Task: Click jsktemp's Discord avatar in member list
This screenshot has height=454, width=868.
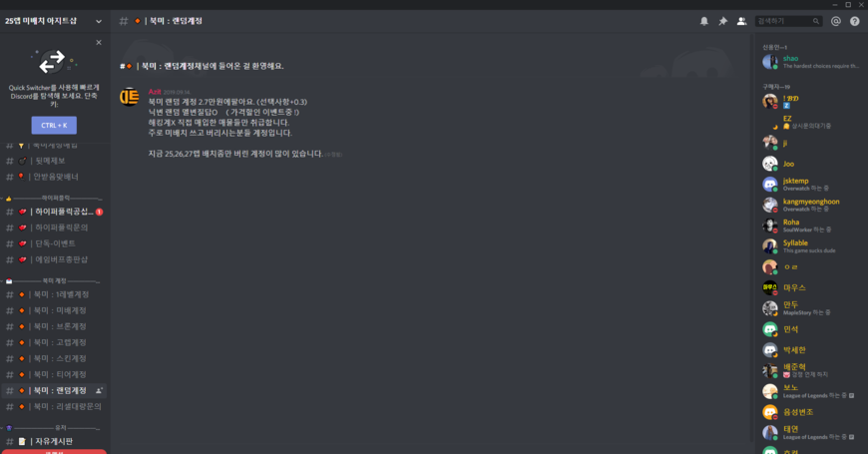Action: tap(769, 184)
